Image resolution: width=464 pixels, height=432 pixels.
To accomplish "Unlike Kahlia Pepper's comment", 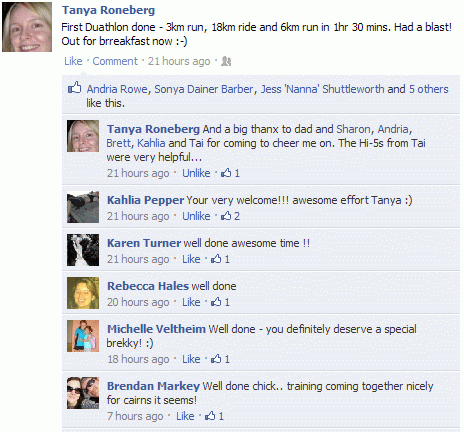I will (196, 216).
